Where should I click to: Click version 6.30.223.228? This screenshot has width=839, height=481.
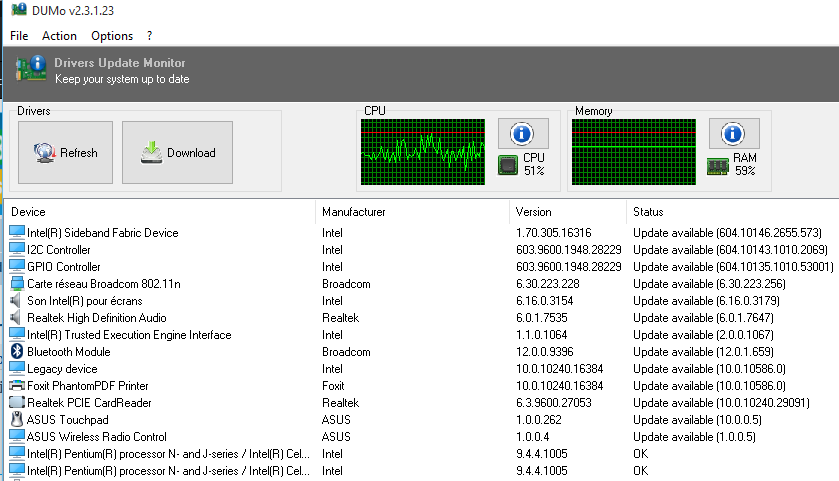pyautogui.click(x=547, y=284)
